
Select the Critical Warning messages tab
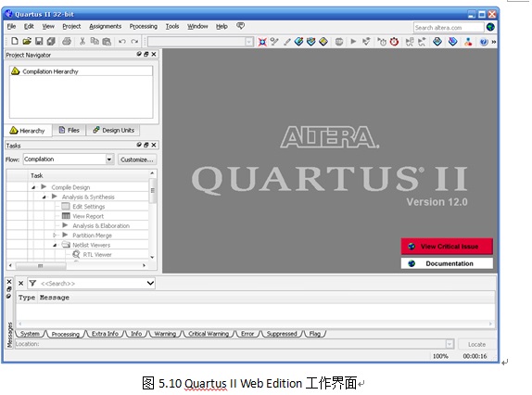(209, 334)
